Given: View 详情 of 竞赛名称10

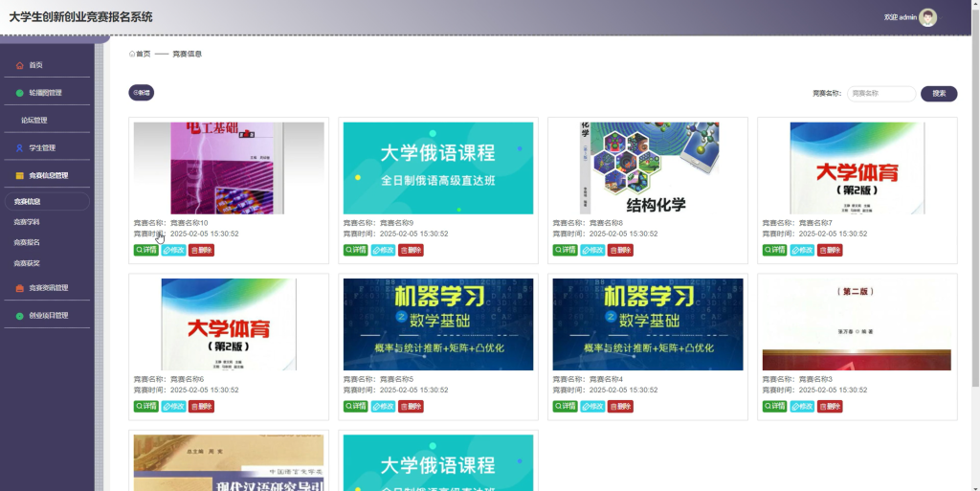Looking at the screenshot, I should [x=146, y=250].
